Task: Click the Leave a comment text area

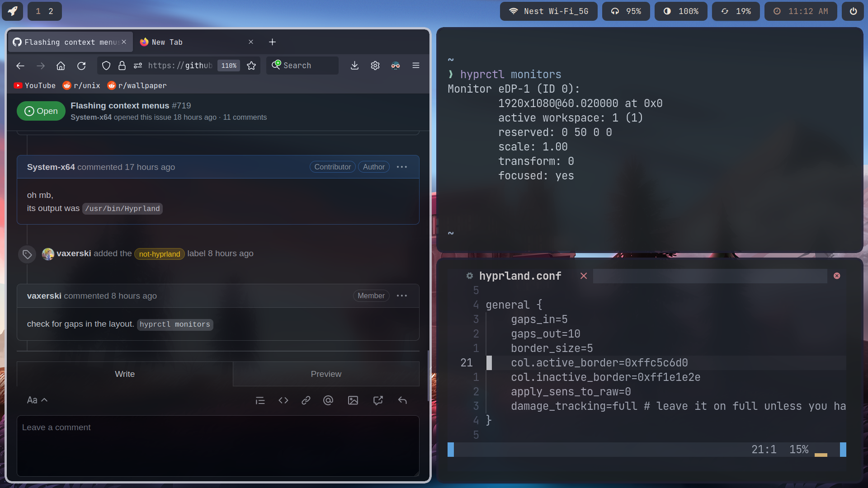Action: pos(218,446)
